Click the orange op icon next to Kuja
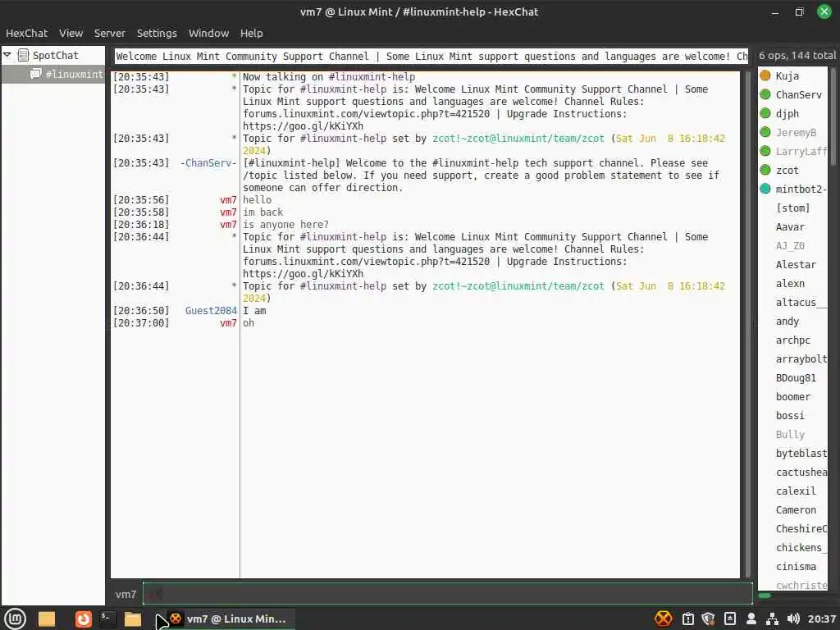The width and height of the screenshot is (840, 630). point(765,75)
